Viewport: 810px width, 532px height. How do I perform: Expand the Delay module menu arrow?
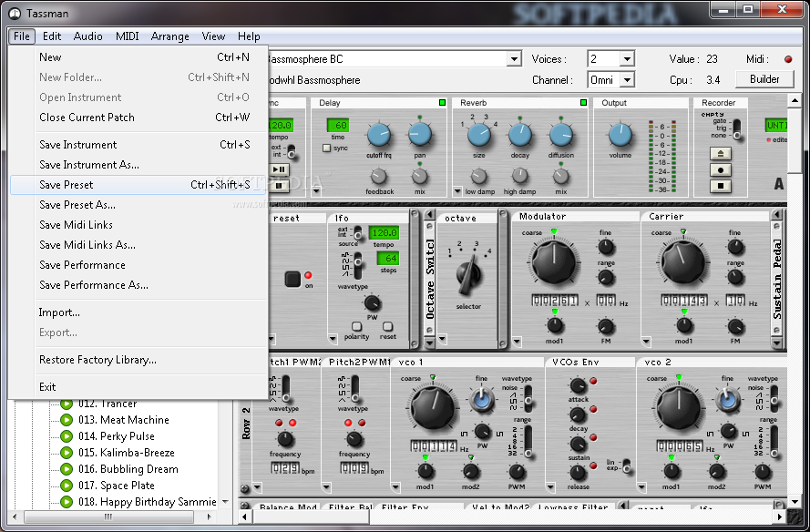pos(317,191)
